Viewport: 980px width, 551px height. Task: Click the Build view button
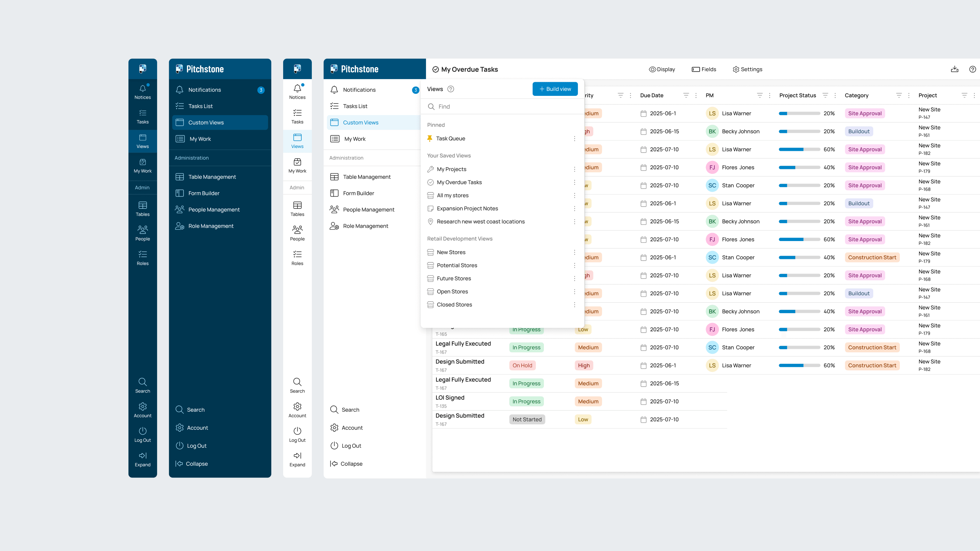click(x=555, y=89)
